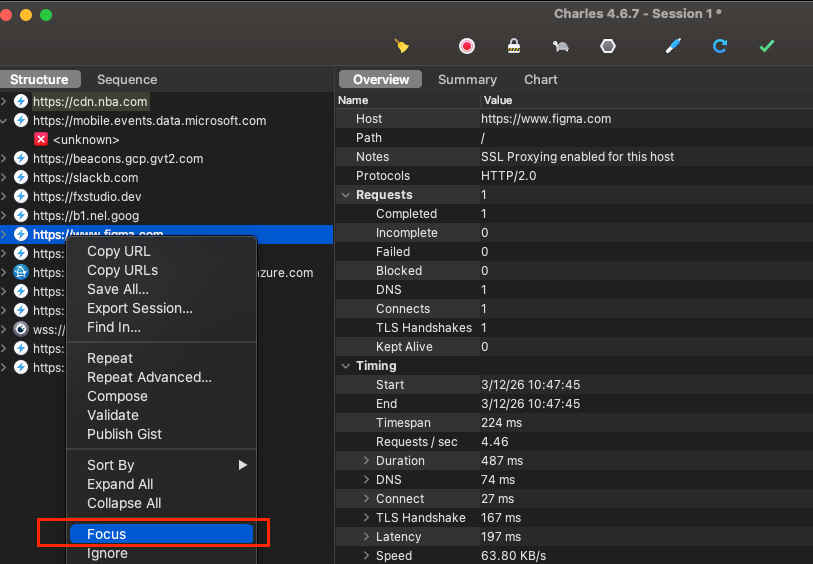Click the lightning icon beside cdn.nba.com
813x564 pixels.
click(x=21, y=102)
